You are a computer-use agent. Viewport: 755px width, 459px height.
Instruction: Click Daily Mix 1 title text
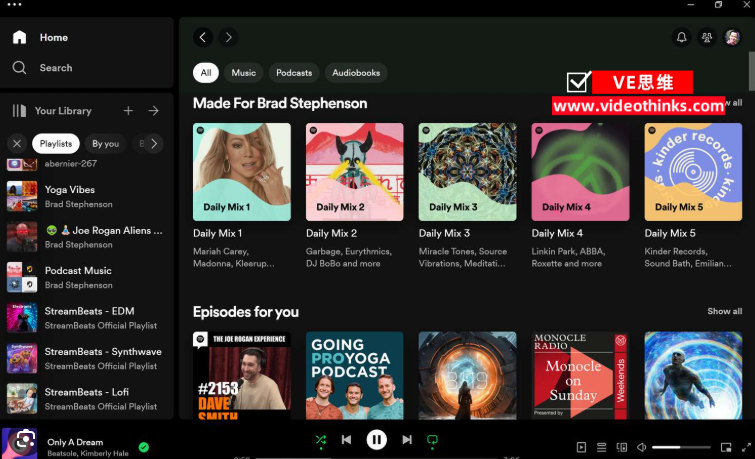click(218, 233)
